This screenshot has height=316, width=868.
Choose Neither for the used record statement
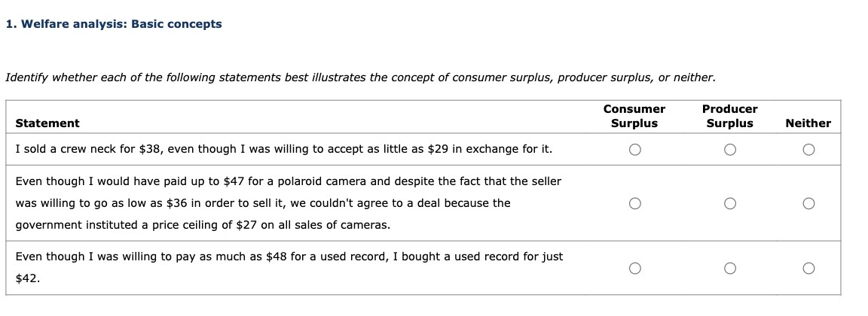tap(808, 269)
